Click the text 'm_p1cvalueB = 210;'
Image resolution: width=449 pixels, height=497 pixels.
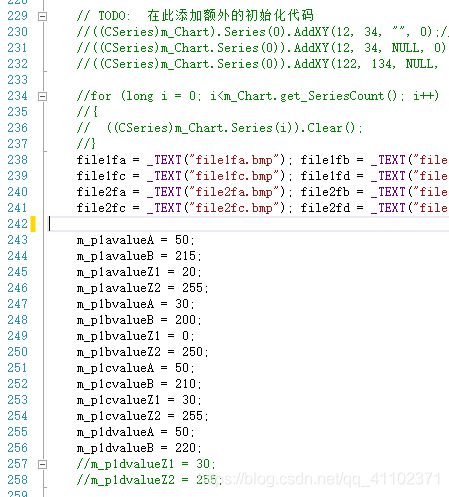coord(139,384)
